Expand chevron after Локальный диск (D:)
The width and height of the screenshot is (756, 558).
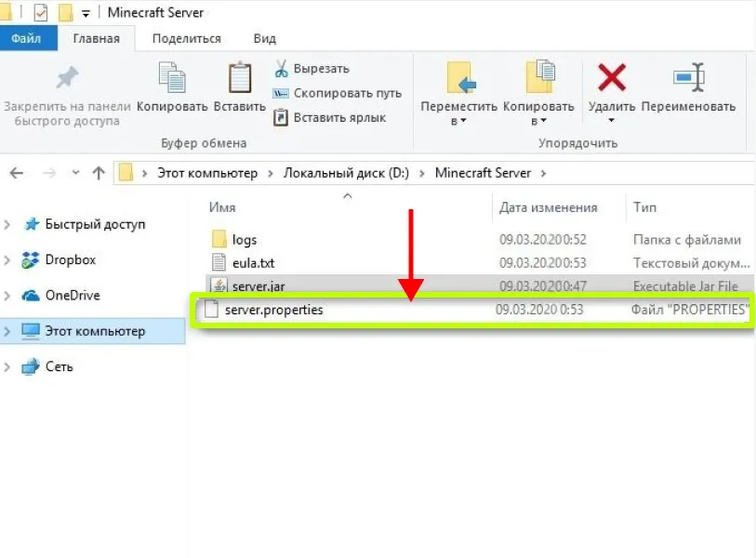click(422, 173)
